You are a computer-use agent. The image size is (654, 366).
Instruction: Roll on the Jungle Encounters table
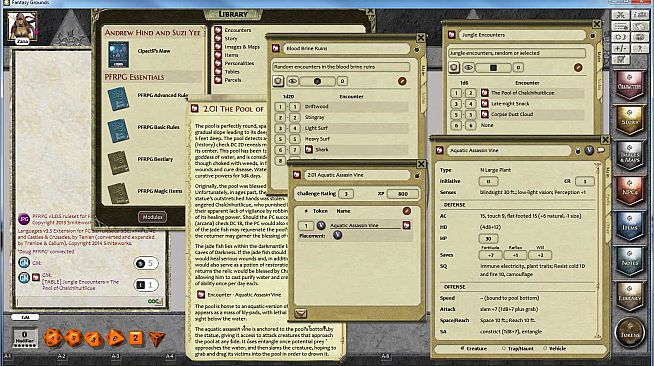pyautogui.click(x=454, y=68)
